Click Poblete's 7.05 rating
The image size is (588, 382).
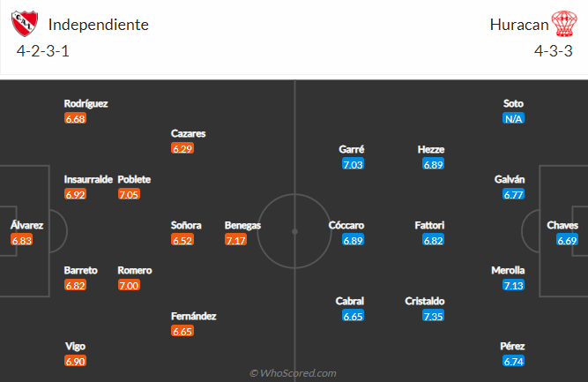click(x=129, y=194)
